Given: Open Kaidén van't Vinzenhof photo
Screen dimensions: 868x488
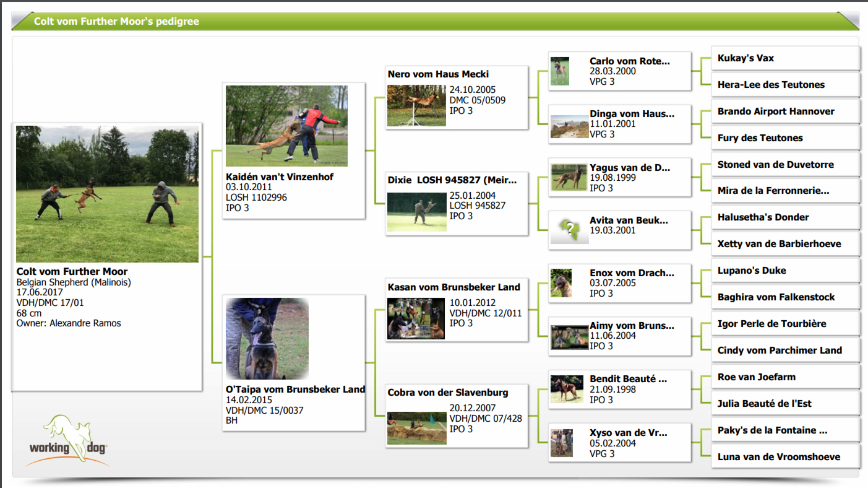Looking at the screenshot, I should [x=286, y=126].
